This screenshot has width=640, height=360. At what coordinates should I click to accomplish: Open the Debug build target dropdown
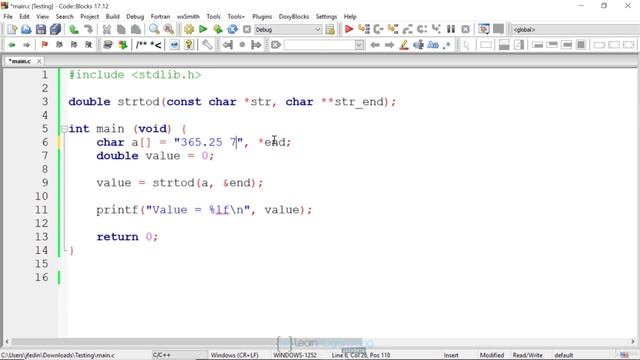pos(288,29)
